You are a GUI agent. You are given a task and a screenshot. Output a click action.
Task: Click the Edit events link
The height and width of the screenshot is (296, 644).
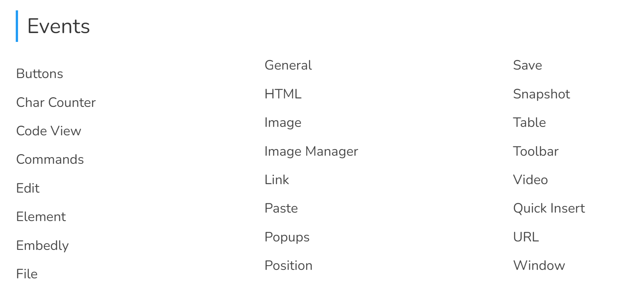(x=27, y=188)
